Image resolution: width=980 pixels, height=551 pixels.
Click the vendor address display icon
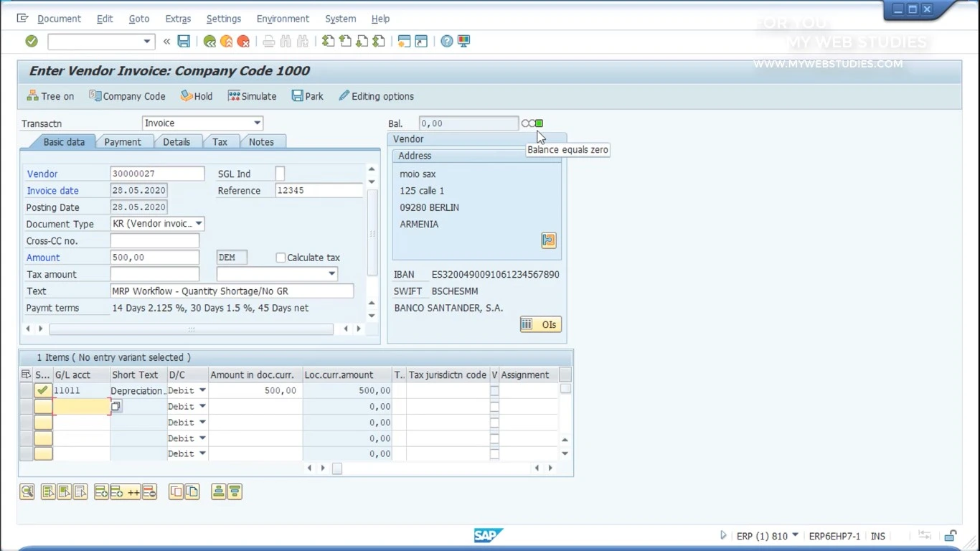point(549,240)
